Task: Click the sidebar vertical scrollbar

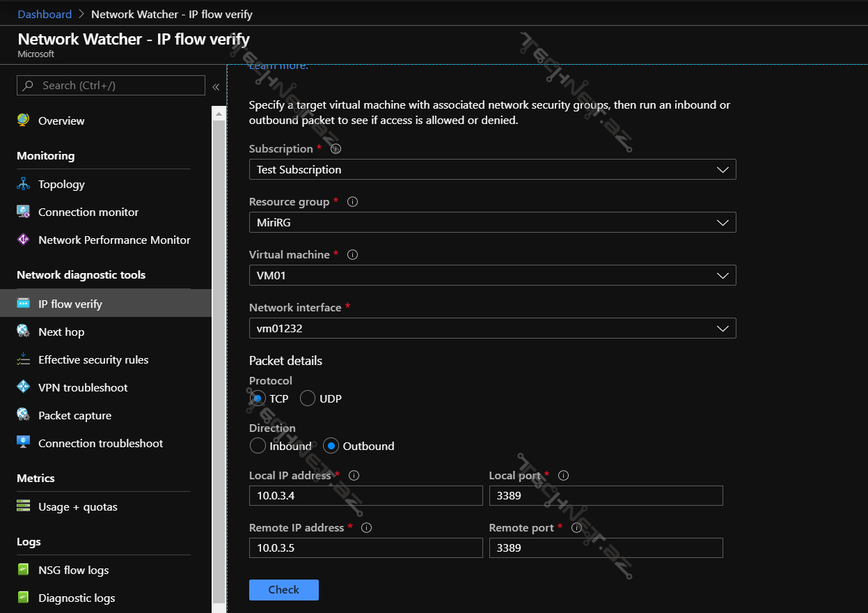Action: 219,348
